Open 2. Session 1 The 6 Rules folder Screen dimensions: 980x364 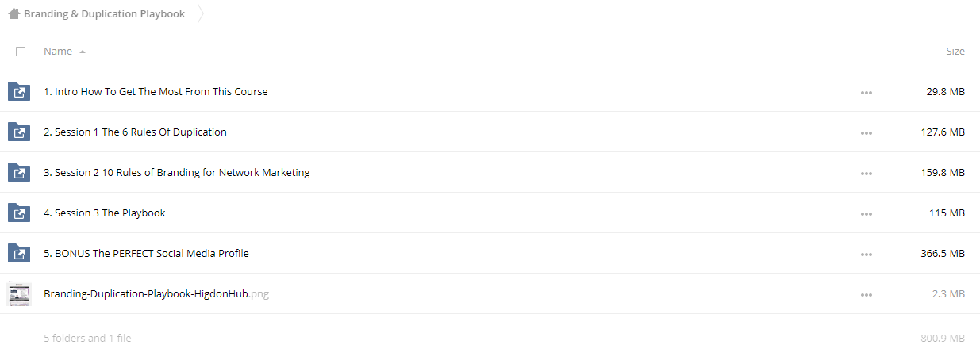coord(135,132)
